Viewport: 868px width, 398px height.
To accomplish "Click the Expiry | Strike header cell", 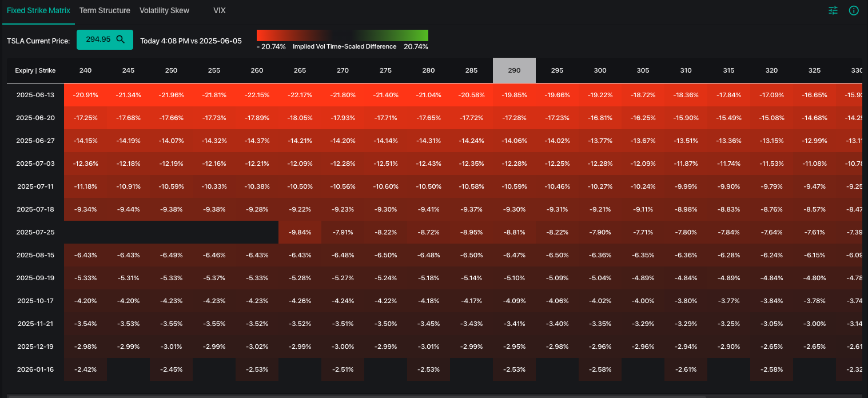I will pyautogui.click(x=35, y=70).
